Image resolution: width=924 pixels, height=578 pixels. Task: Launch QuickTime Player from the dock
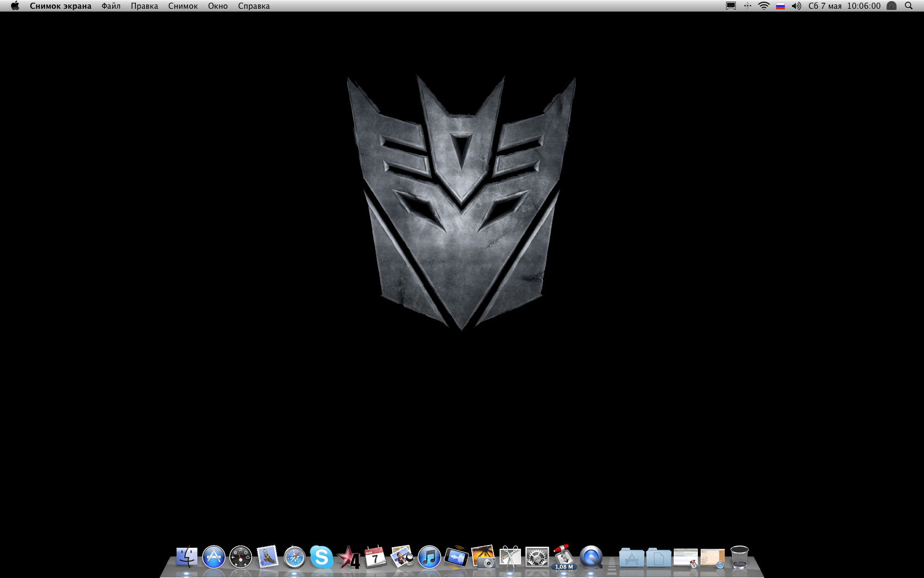tap(591, 557)
